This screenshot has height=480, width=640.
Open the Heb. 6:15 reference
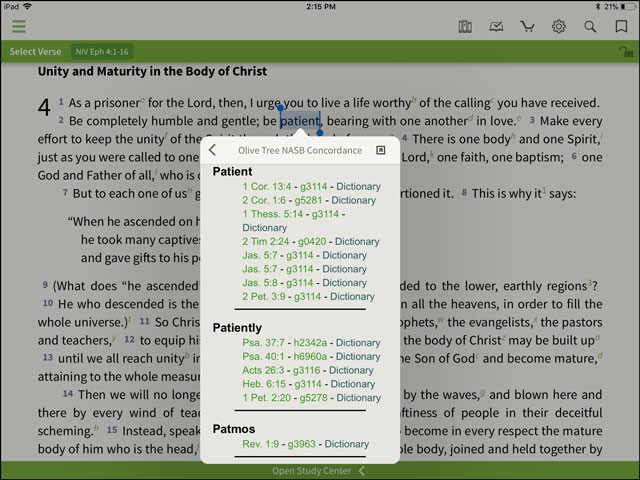tap(264, 384)
